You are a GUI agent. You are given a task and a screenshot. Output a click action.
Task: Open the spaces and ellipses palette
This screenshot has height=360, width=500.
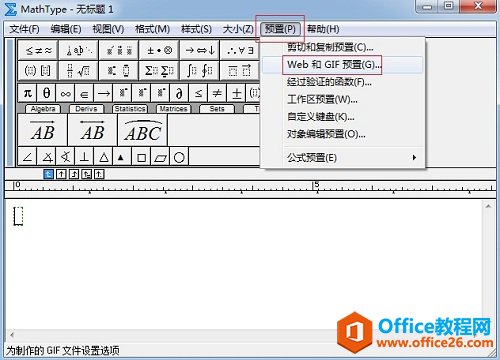point(79,50)
